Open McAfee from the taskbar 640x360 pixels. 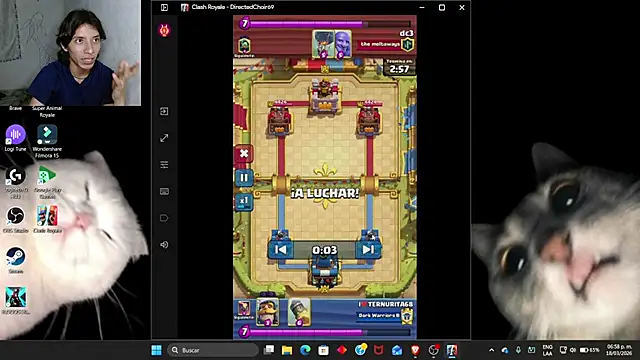click(378, 350)
